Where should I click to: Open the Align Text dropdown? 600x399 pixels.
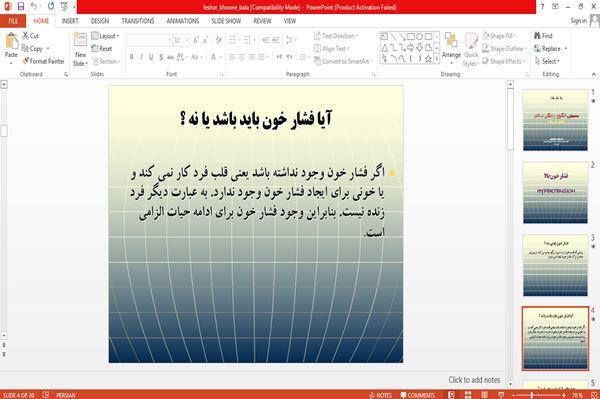tap(331, 49)
